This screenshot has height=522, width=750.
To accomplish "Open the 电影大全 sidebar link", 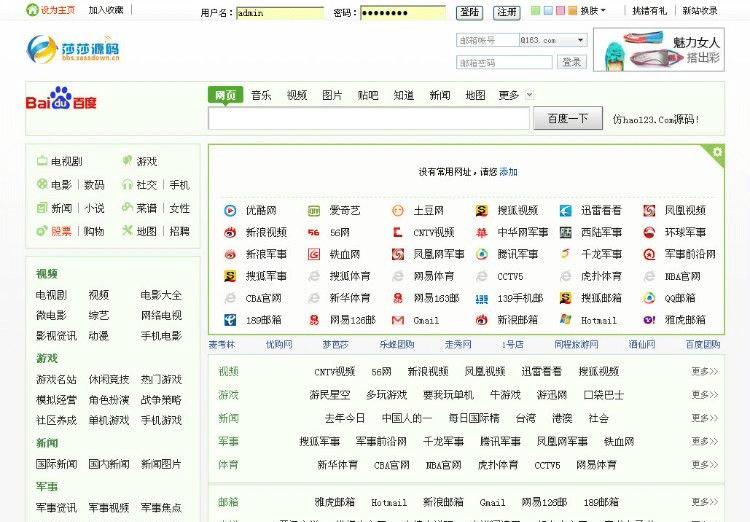I will 161,295.
